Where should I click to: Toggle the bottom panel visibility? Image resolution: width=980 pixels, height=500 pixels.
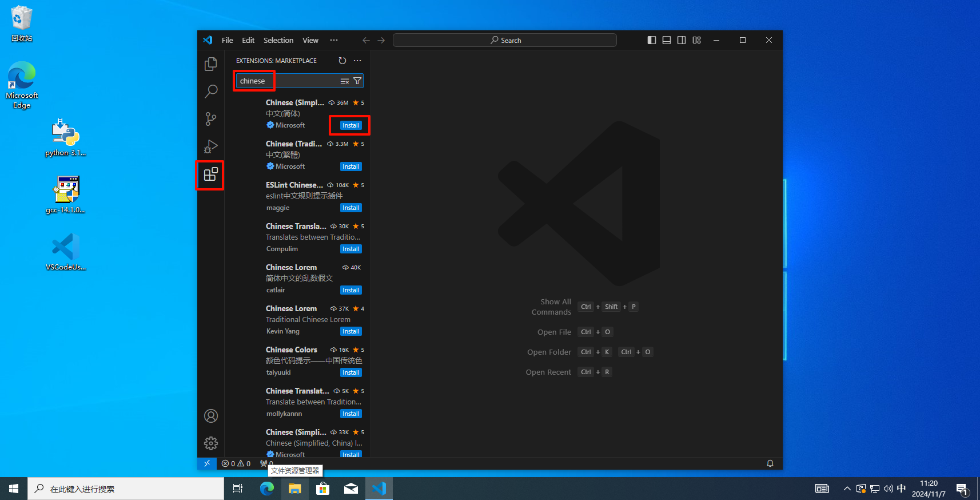pos(667,40)
